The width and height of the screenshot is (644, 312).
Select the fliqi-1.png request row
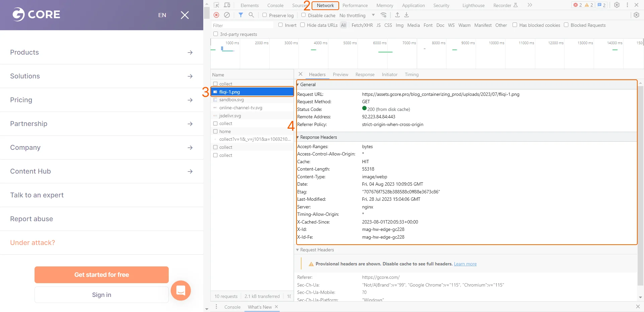tap(252, 92)
